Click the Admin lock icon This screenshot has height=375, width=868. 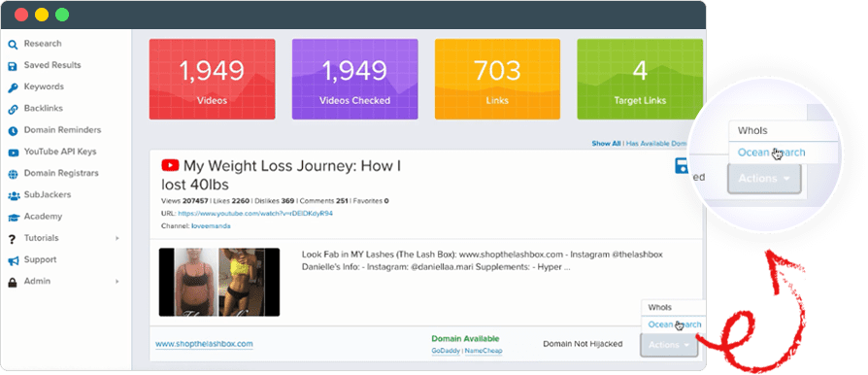click(x=13, y=282)
